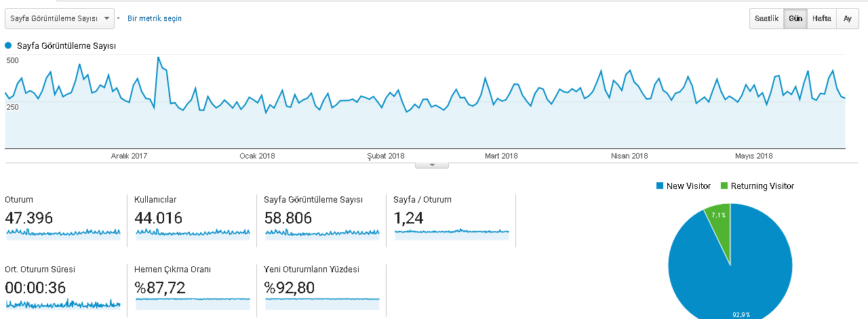Select the Gün time granularity
This screenshot has height=319, width=868.
(795, 18)
